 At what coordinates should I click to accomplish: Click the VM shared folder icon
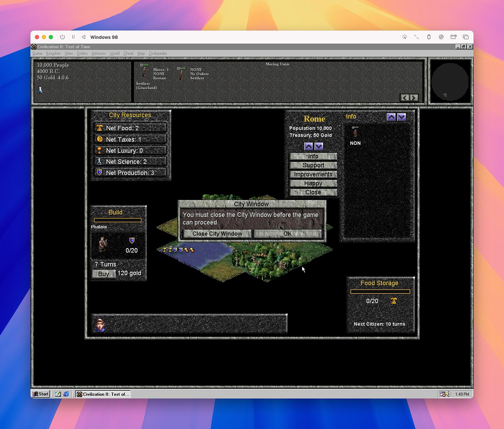click(454, 37)
